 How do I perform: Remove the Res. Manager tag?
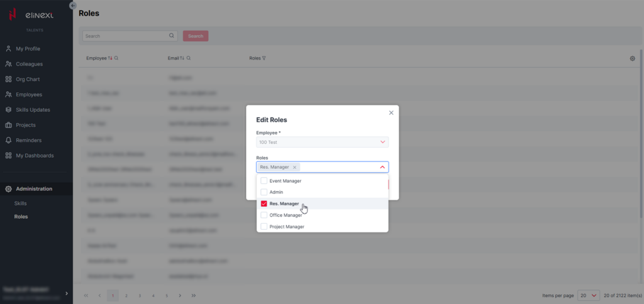294,167
